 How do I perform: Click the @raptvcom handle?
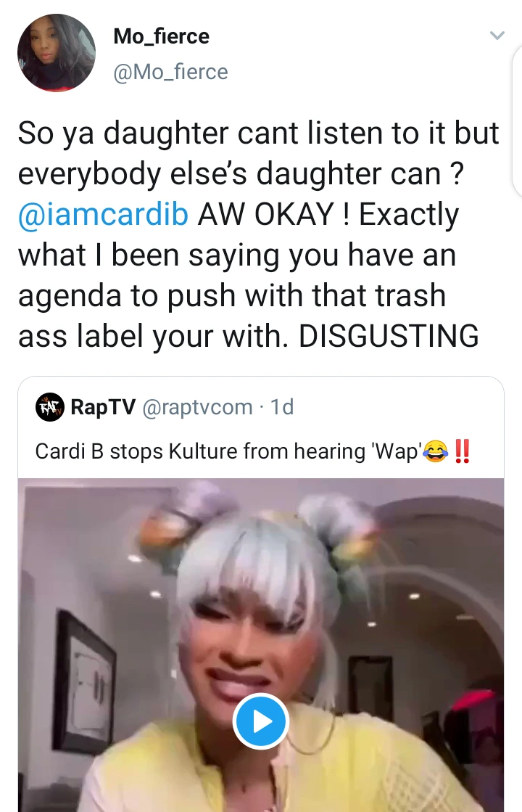(196, 408)
